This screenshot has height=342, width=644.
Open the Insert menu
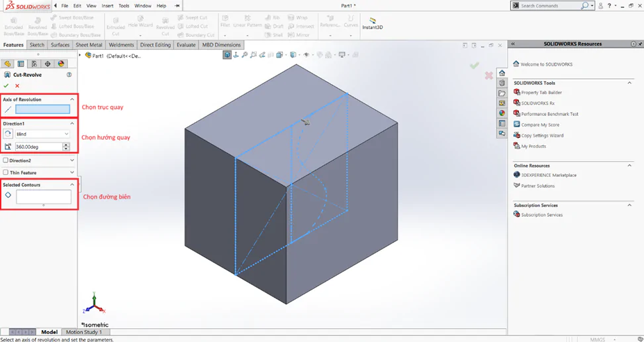coord(107,6)
